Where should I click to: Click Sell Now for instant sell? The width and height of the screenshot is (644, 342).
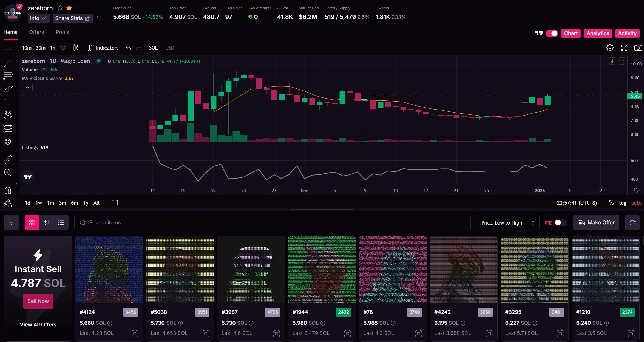click(x=38, y=301)
